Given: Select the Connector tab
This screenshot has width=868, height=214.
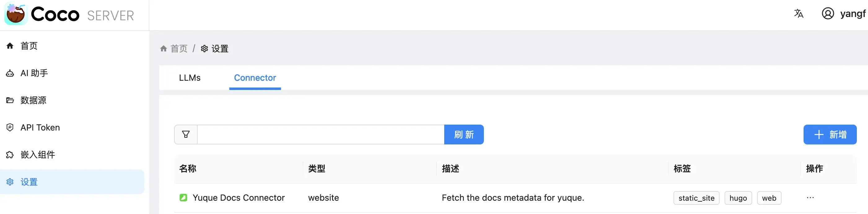Looking at the screenshot, I should (255, 78).
